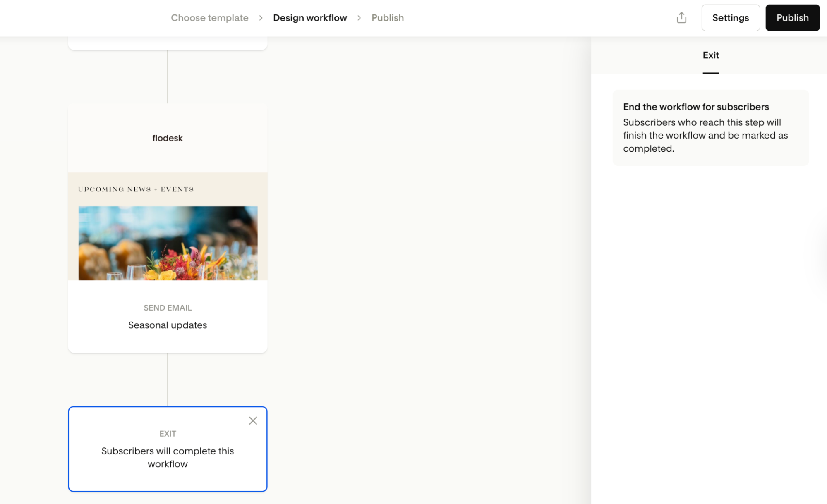Click chevron before Publish breadcrumb
827x504 pixels.
359,18
